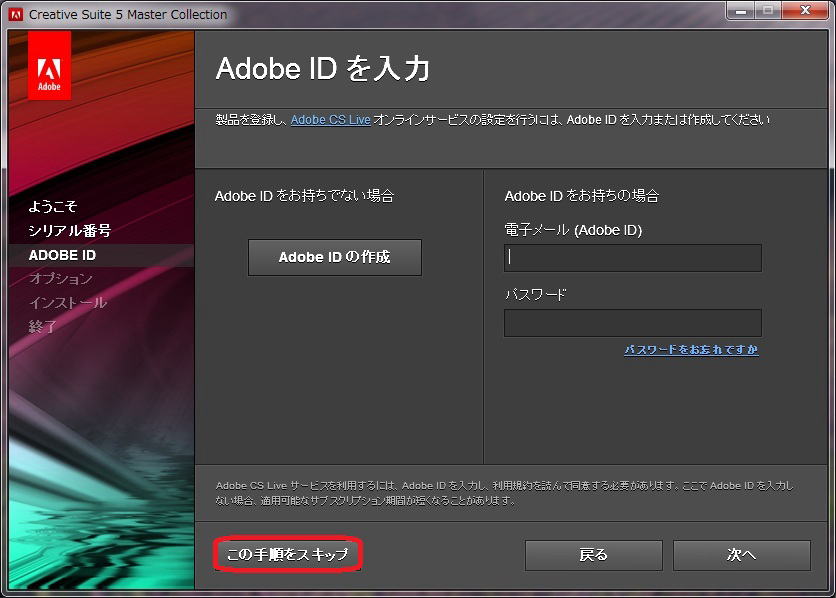Focus the 電子メール (Adobe ID) field
Screen dimensions: 836x598
(x=633, y=258)
